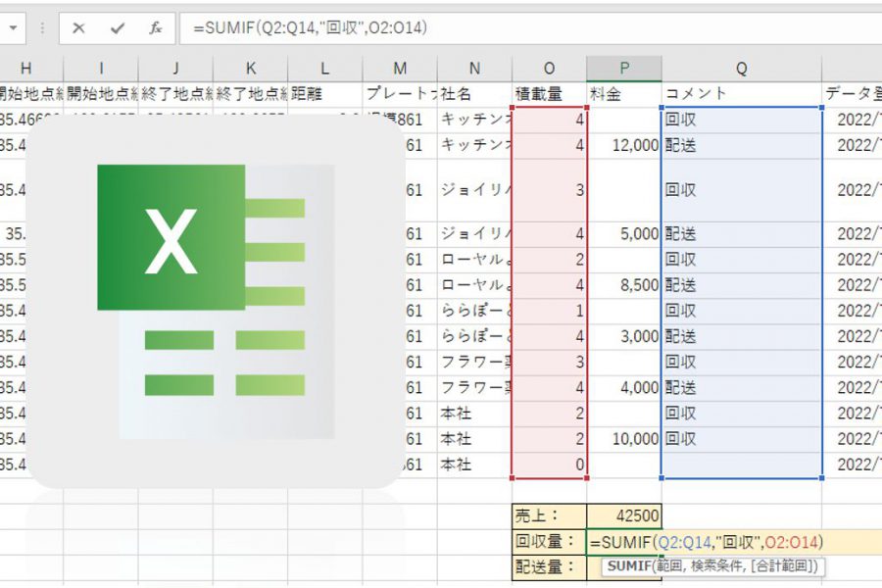This screenshot has height=588, width=882.
Task: Click the 積載量 header cell
Action: (x=549, y=94)
